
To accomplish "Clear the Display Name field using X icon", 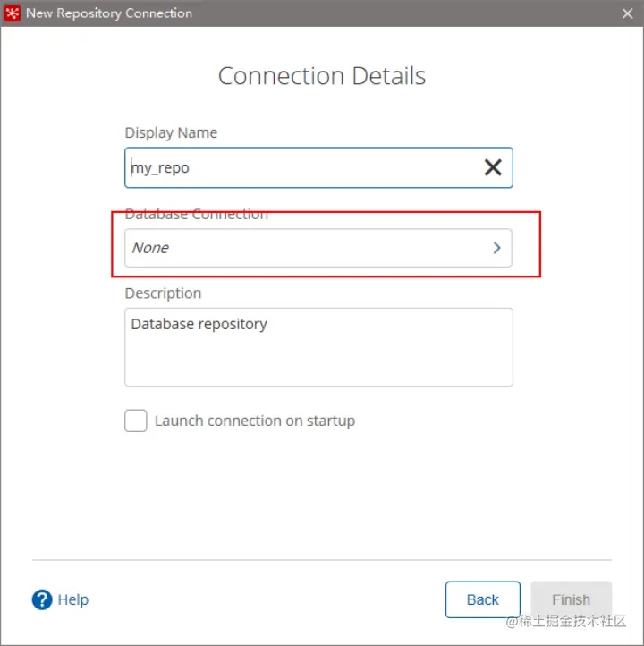I will 493,167.
